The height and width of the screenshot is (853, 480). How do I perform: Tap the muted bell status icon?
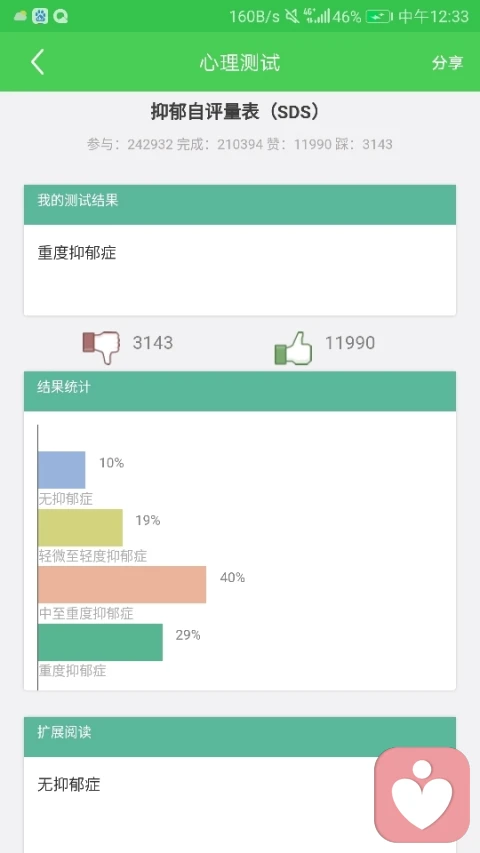click(292, 16)
